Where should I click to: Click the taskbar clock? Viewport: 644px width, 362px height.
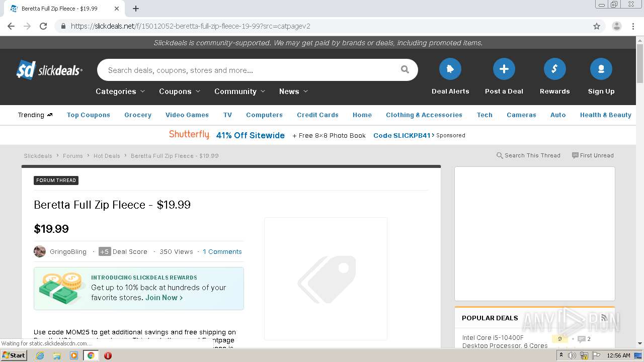pos(618,355)
